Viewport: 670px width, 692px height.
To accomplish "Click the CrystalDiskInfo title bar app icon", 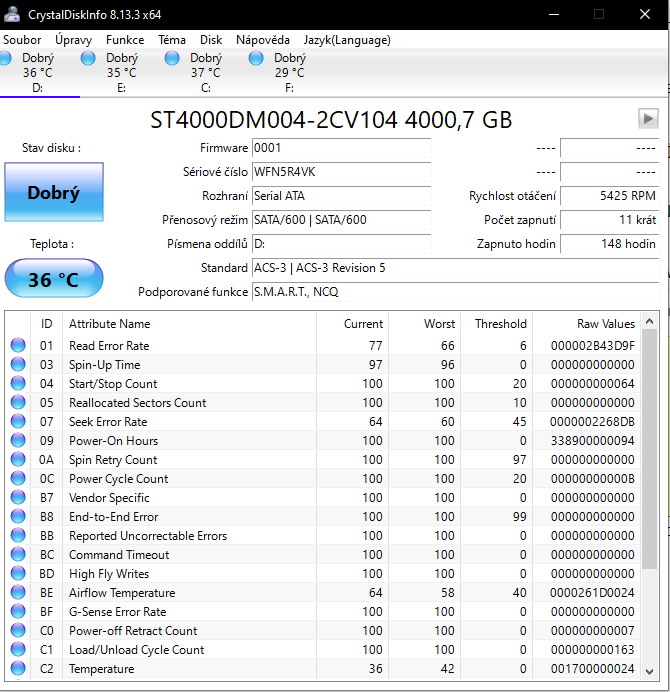I will (x=12, y=14).
